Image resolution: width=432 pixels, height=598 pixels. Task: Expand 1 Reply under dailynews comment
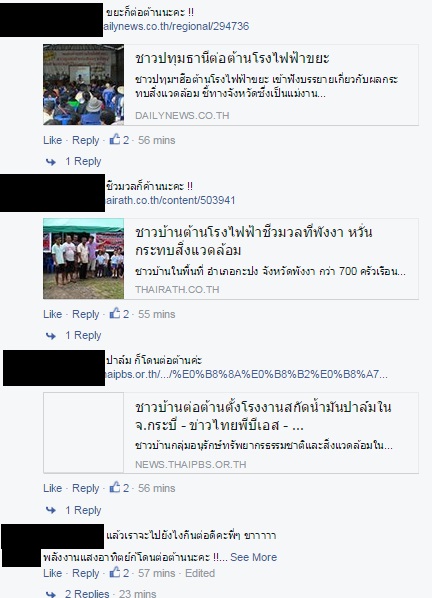click(83, 161)
